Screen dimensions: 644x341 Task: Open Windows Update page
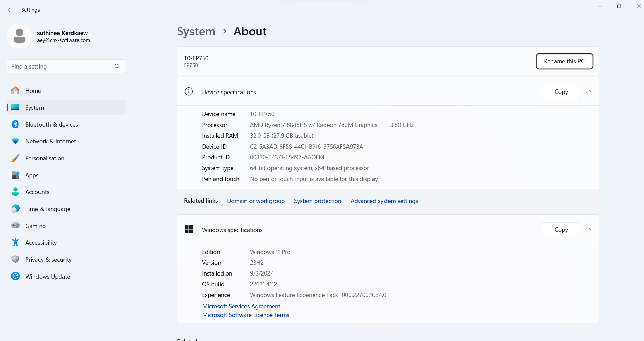(x=66, y=276)
